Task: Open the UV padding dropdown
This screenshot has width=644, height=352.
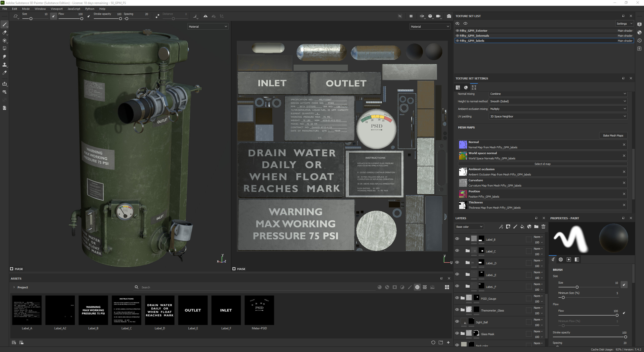Action: 558,116
